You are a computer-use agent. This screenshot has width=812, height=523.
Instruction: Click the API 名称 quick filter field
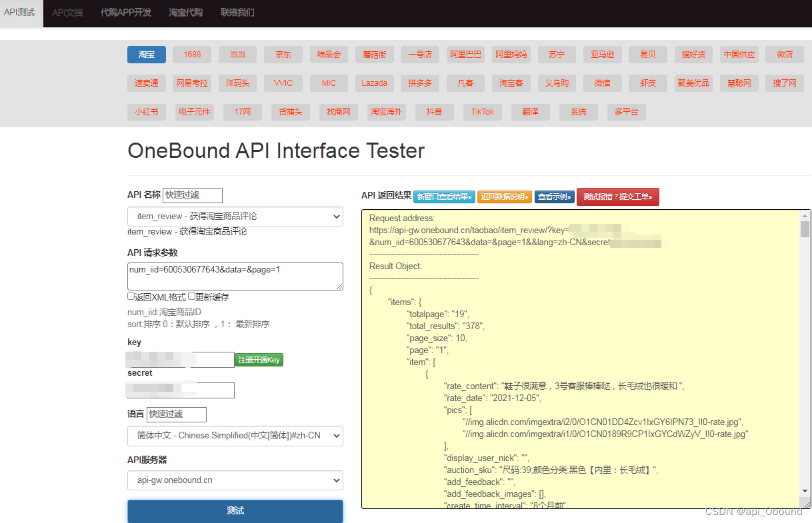pyautogui.click(x=193, y=195)
